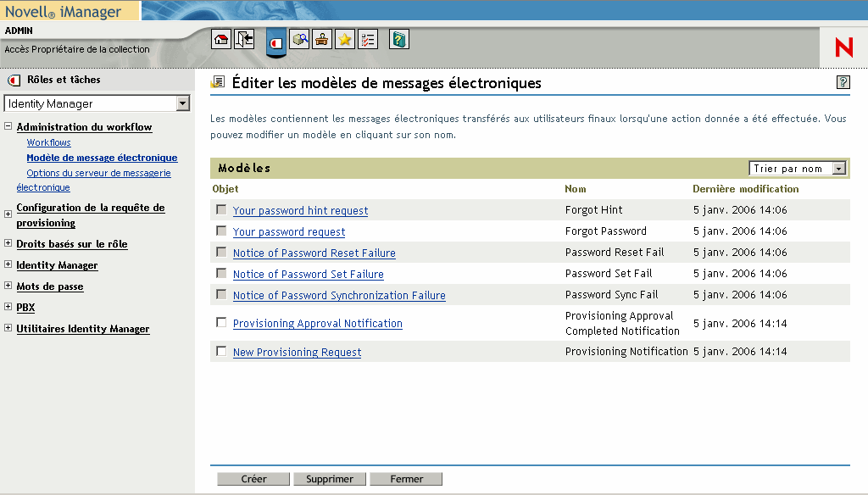Click the Exit (door) logout icon

coord(244,39)
